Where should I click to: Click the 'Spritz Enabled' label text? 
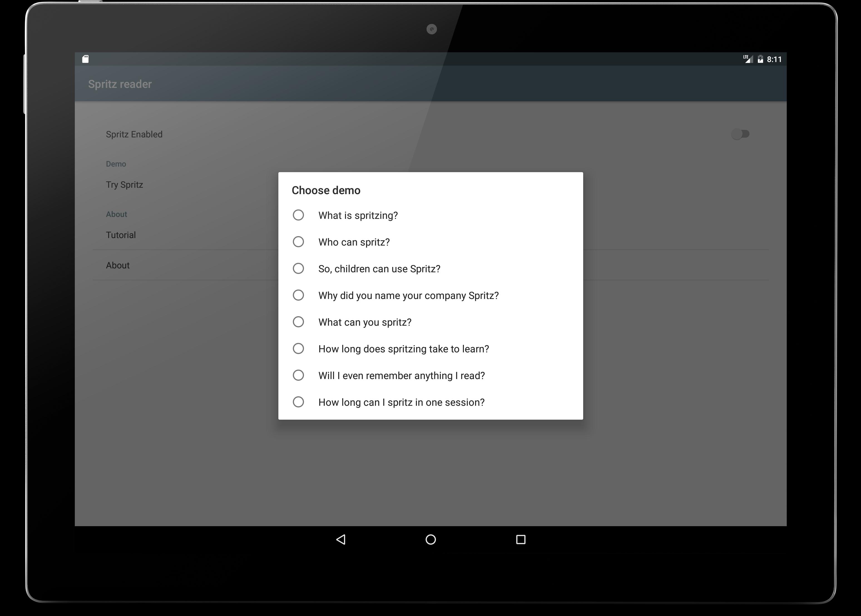click(x=134, y=134)
